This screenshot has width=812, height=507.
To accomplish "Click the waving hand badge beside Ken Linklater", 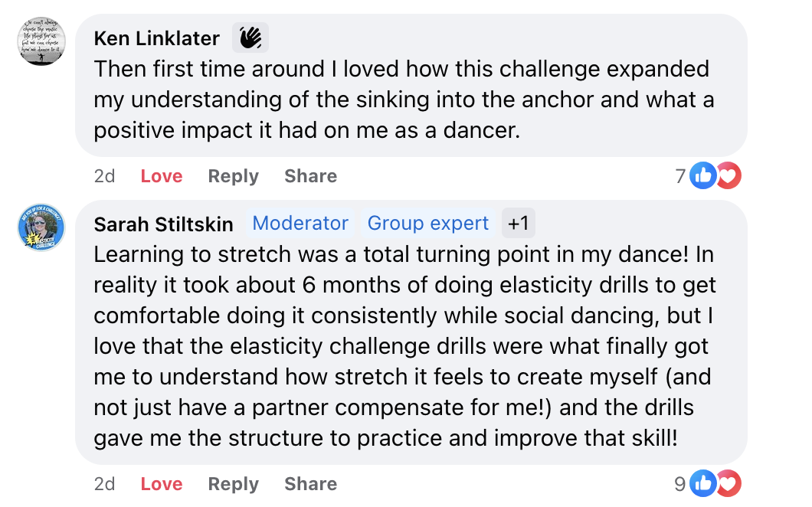I will coord(250,38).
